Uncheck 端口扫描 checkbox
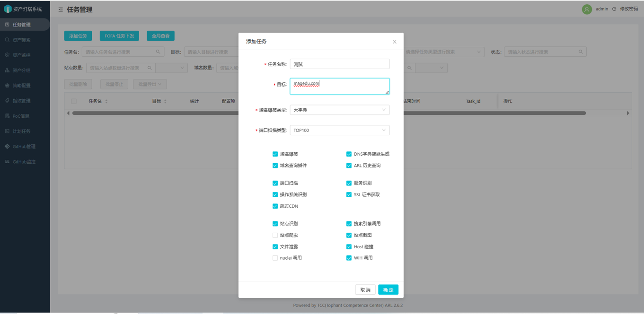Screen dimensions: 644x315 point(275,183)
